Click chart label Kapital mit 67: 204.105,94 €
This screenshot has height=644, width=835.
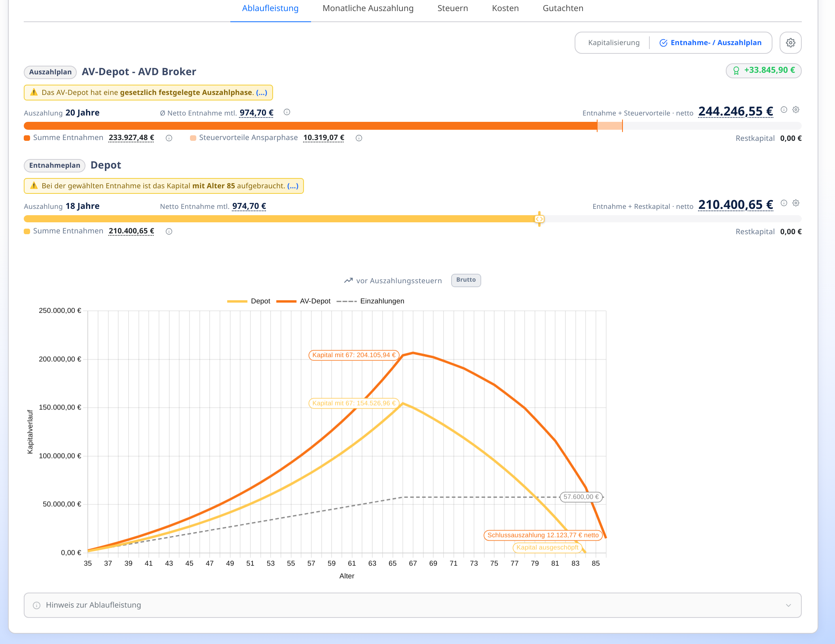(x=354, y=355)
